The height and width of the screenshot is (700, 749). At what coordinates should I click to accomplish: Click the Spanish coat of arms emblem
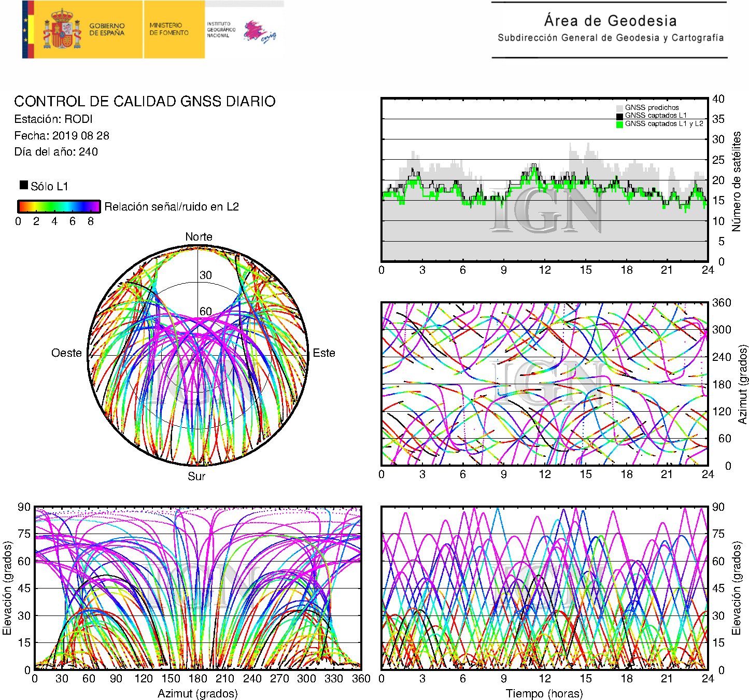(62, 30)
